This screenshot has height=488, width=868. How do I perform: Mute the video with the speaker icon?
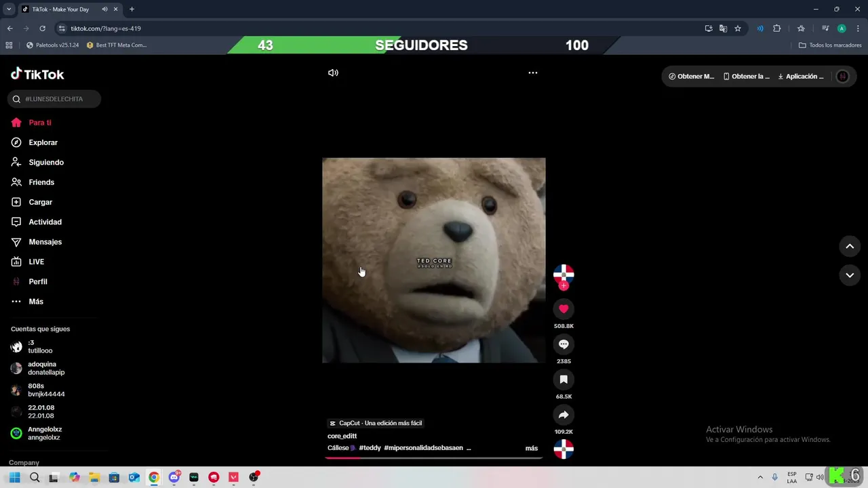pyautogui.click(x=333, y=73)
